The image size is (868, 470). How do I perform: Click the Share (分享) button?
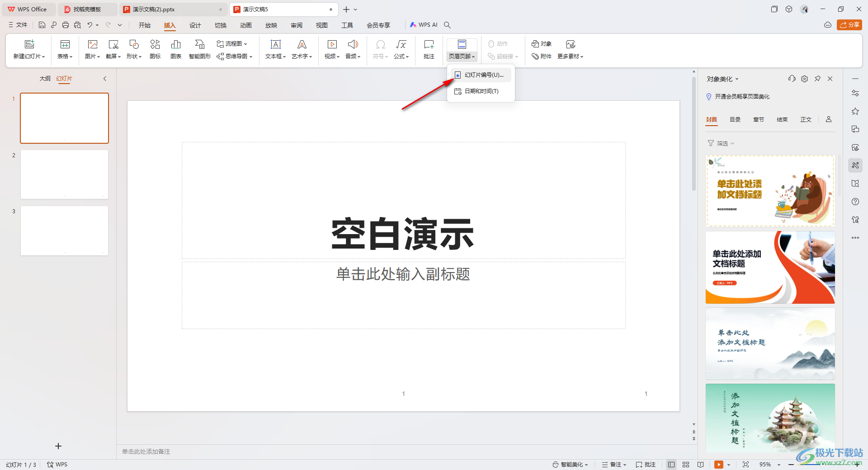[x=849, y=25]
